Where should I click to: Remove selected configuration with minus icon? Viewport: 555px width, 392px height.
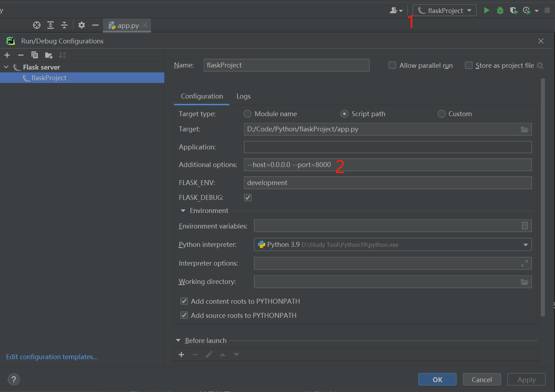pyautogui.click(x=21, y=55)
